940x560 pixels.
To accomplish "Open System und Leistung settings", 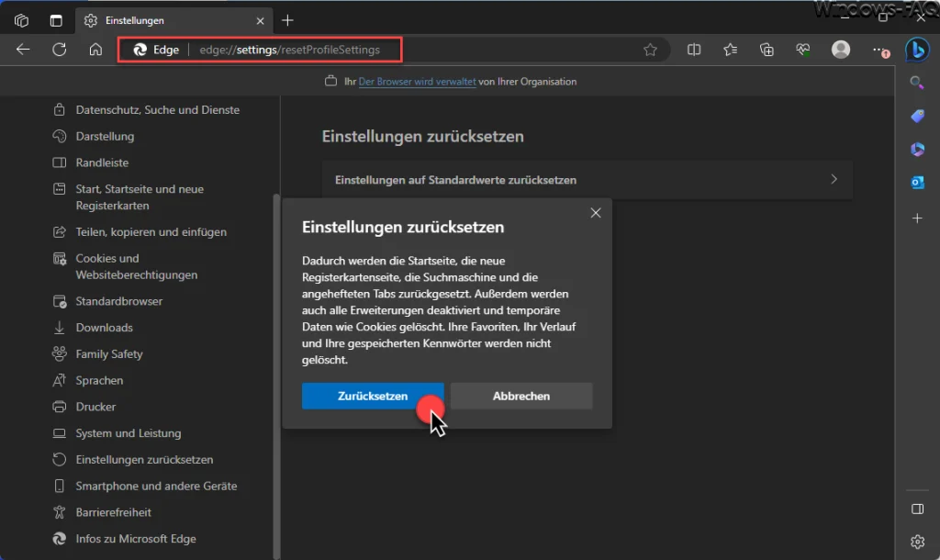I will pos(128,433).
